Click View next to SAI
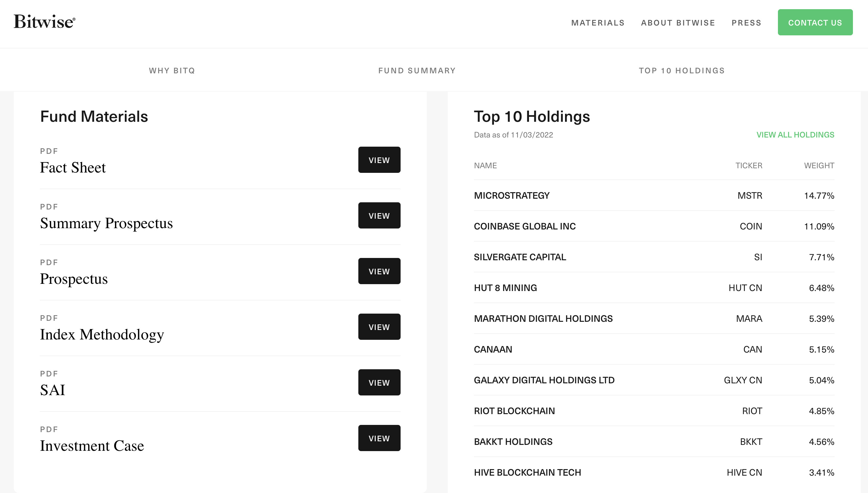868x493 pixels. (x=379, y=382)
